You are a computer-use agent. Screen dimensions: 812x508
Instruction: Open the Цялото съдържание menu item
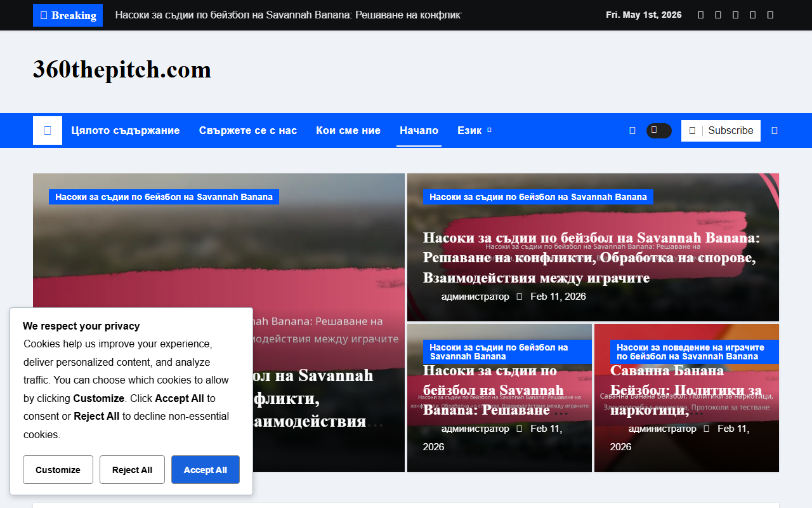click(x=126, y=130)
